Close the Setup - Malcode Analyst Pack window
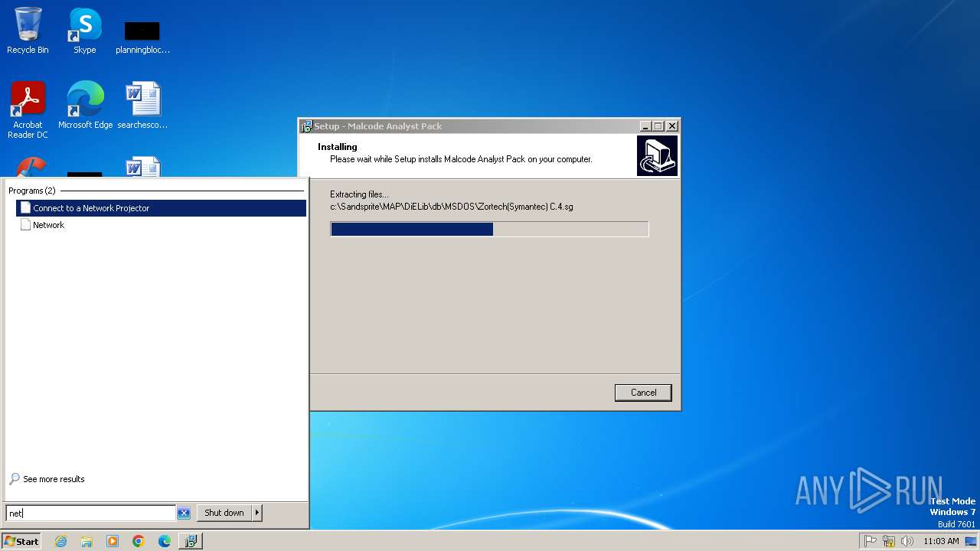The image size is (980, 551). pos(672,126)
